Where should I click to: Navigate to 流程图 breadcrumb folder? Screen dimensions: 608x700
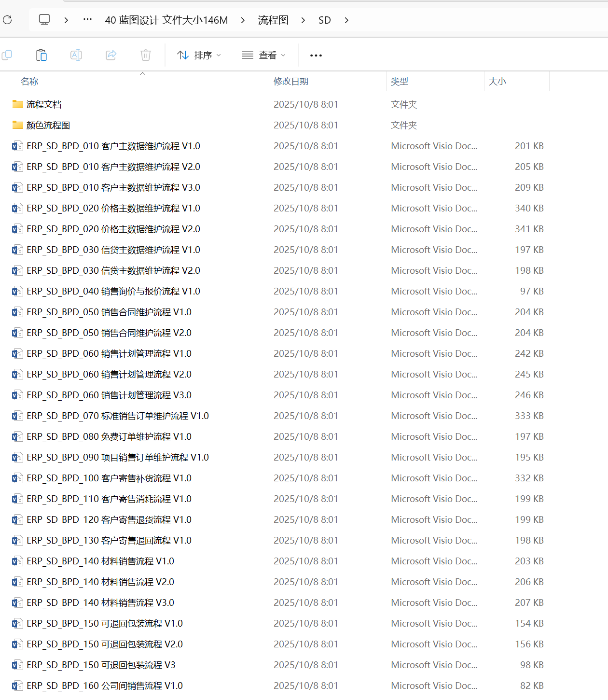coord(273,20)
